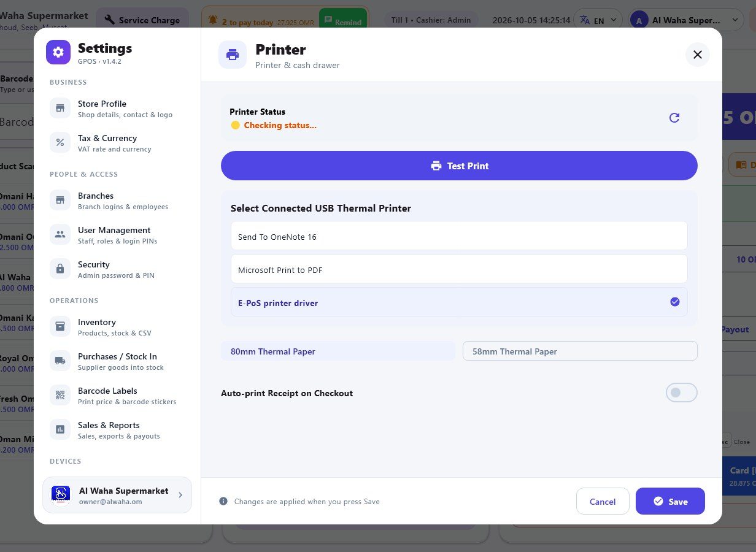Click the Security padlock icon
This screenshot has width=756, height=552.
[x=60, y=269]
